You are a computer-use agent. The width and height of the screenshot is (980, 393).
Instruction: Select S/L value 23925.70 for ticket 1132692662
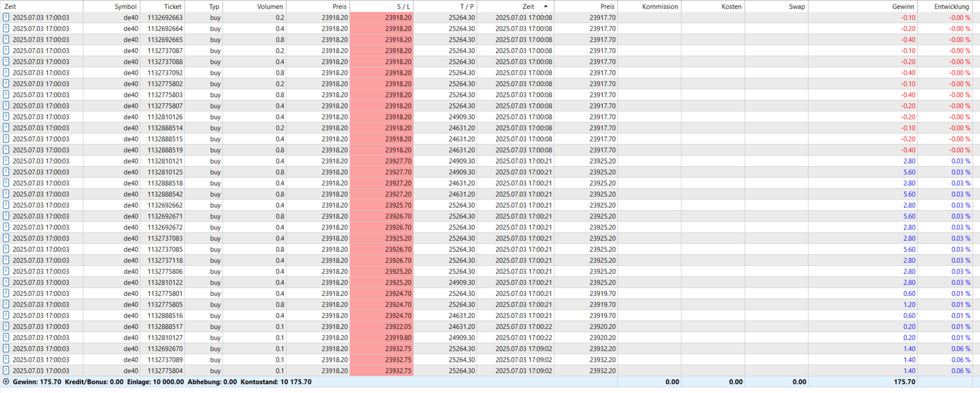coord(398,205)
